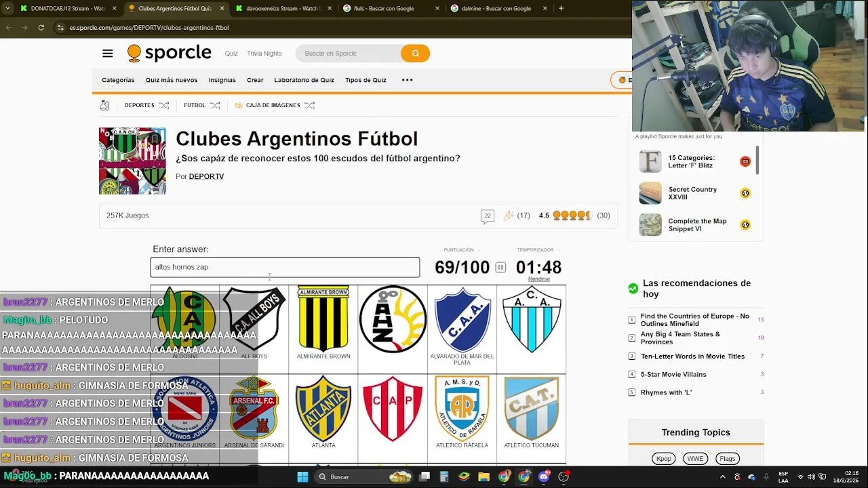
Task: Expand the Puntuación dropdown arrow
Action: [x=479, y=250]
